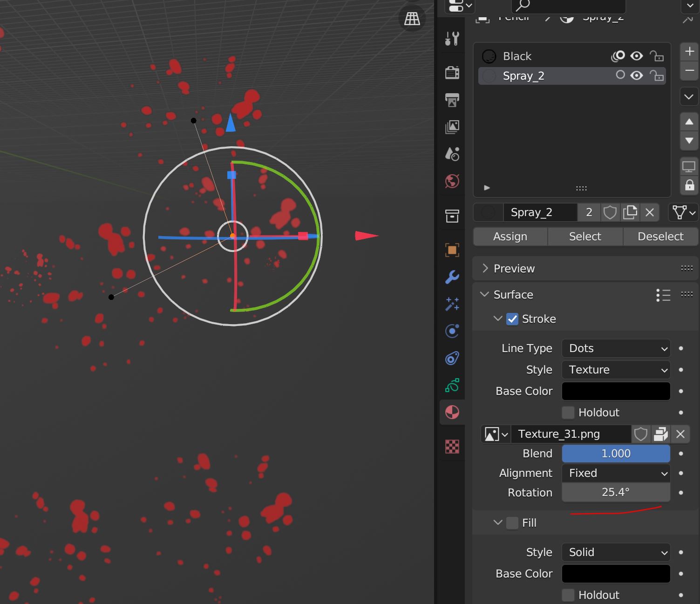The height and width of the screenshot is (604, 700).
Task: Click the Deselect button
Action: coord(660,237)
